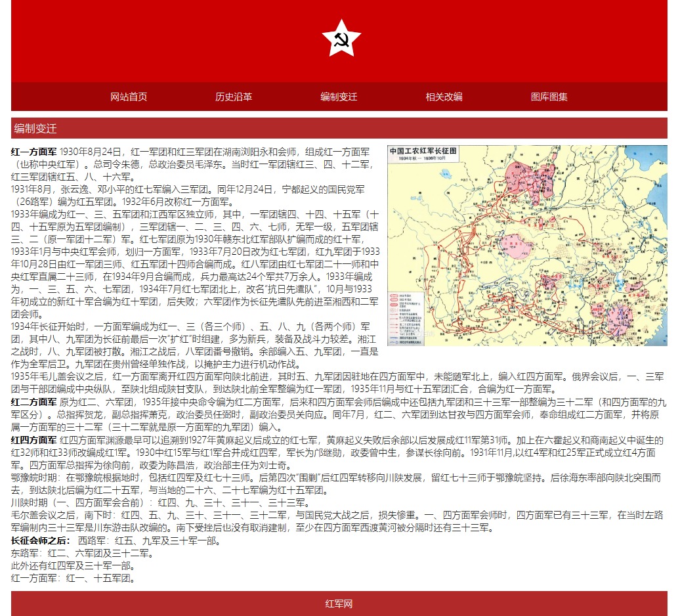Click the 编制变迁 section heading bar
The image size is (678, 616).
[x=339, y=128]
